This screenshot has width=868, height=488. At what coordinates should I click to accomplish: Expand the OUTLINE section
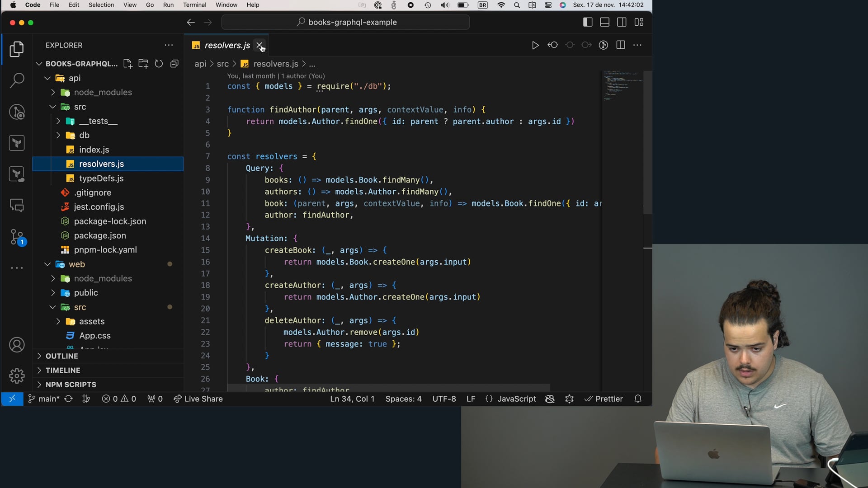click(x=61, y=356)
